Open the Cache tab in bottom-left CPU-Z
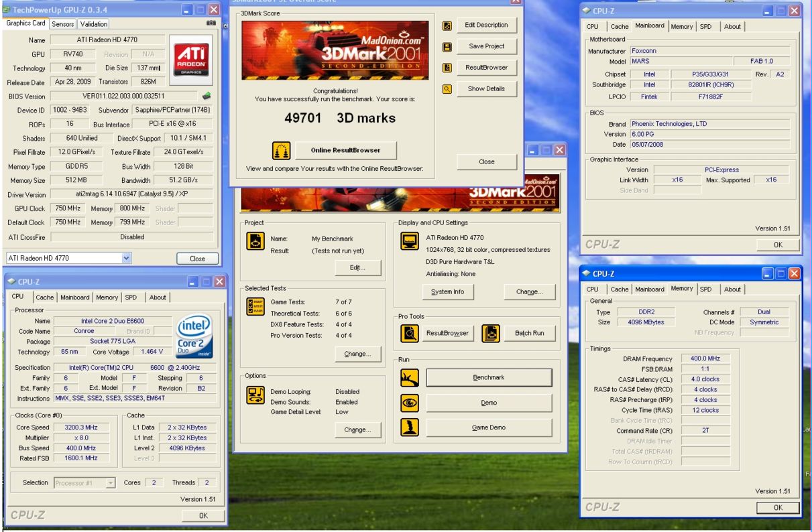The width and height of the screenshot is (812, 532). (x=46, y=297)
